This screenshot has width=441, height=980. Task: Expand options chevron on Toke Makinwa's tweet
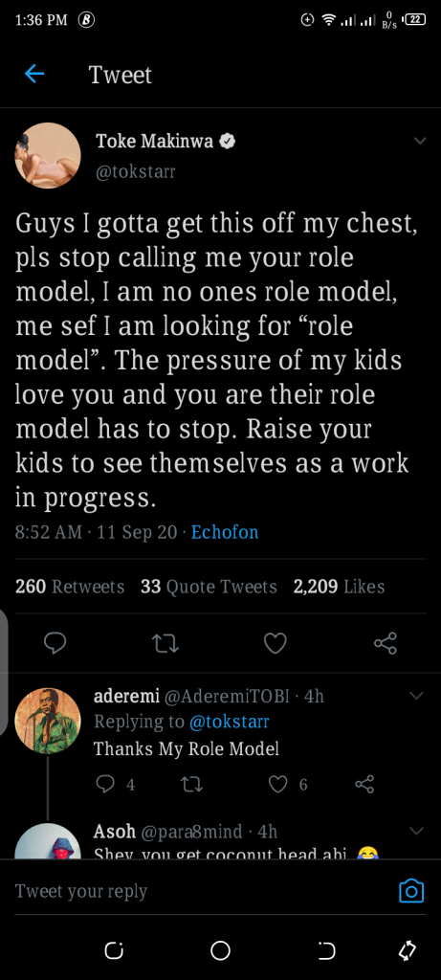tap(420, 142)
